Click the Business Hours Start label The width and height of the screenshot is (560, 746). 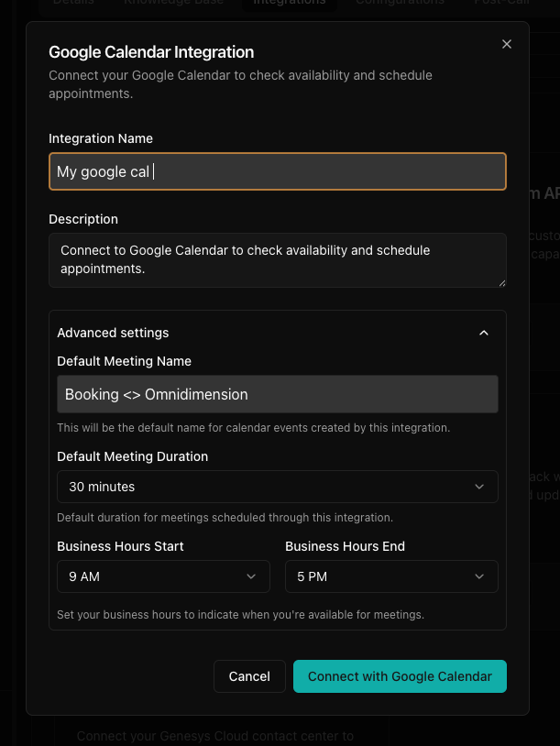pos(120,546)
